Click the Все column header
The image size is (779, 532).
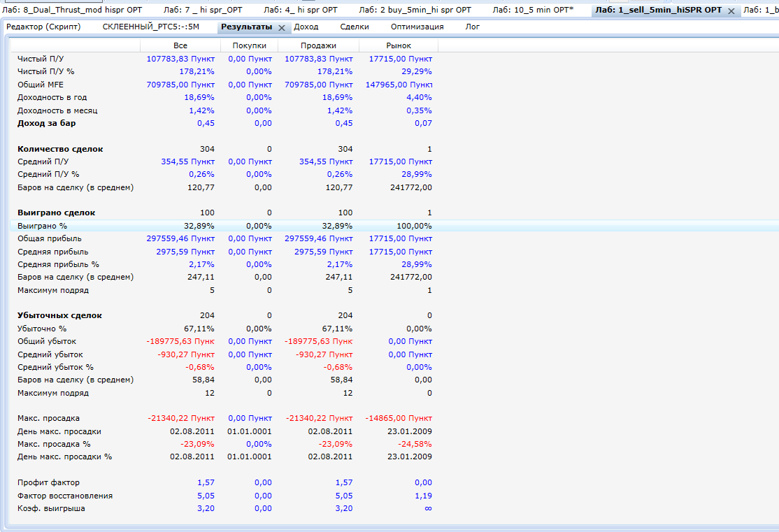tap(180, 45)
